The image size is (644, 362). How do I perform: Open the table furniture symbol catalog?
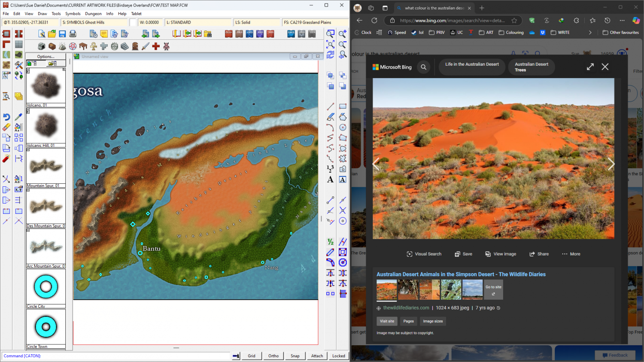(83, 46)
